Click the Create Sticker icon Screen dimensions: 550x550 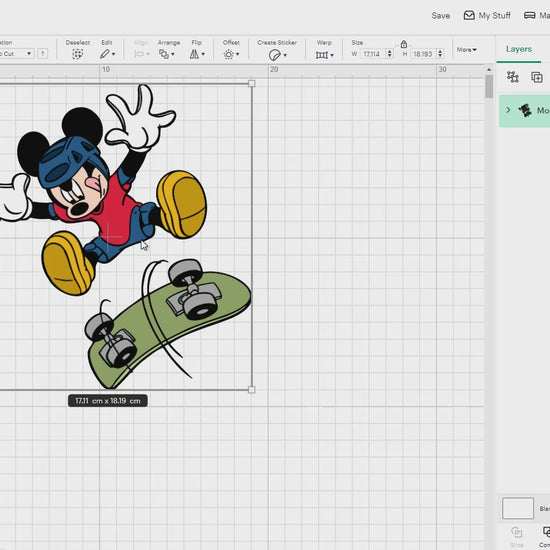coord(275,55)
